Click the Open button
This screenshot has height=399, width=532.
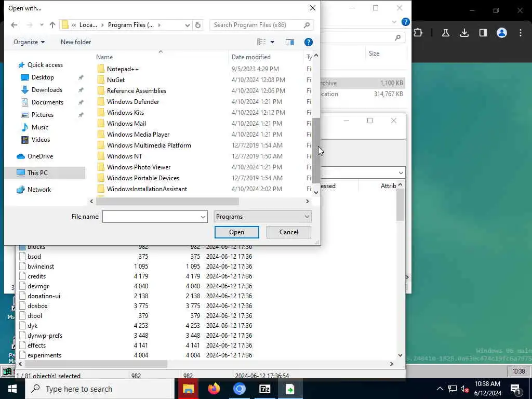pyautogui.click(x=236, y=232)
